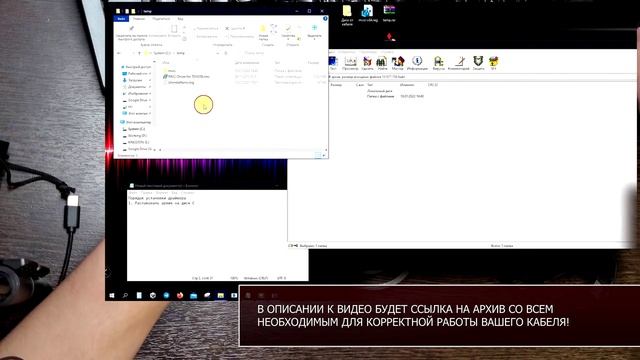The height and width of the screenshot is (360, 640).
Task: Click the View (Просмотр) icon in WinRAR
Action: (350, 63)
